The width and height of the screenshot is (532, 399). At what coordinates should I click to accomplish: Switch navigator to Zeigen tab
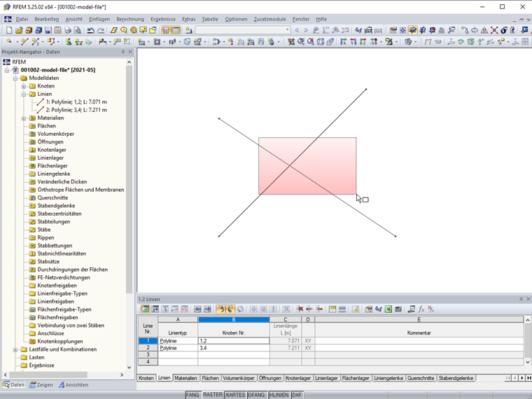[x=41, y=385]
